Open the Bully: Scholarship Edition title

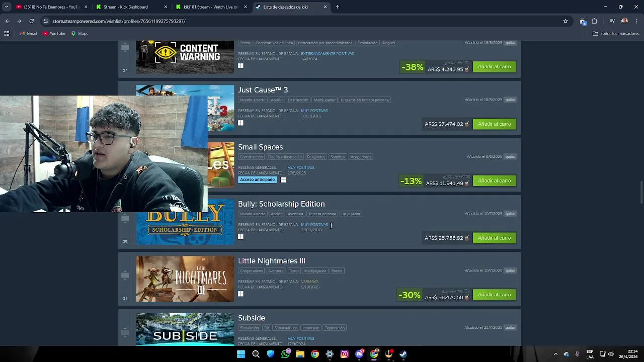coord(281,204)
